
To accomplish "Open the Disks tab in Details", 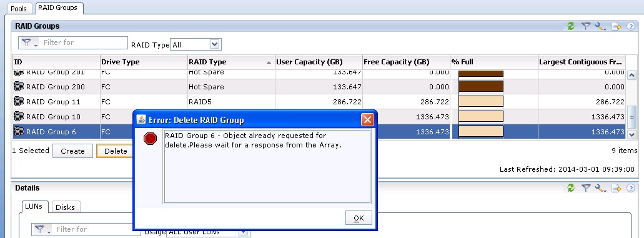I will (x=66, y=207).
